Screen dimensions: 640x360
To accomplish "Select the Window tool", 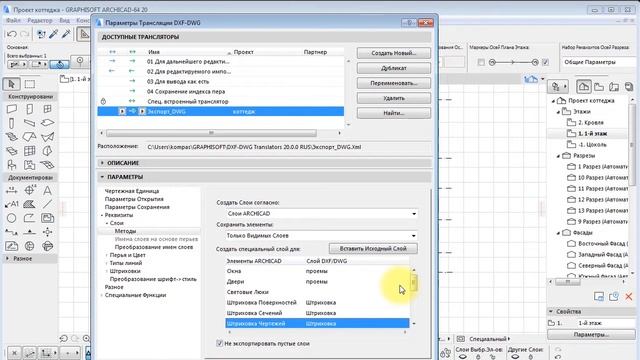I will point(47,109).
